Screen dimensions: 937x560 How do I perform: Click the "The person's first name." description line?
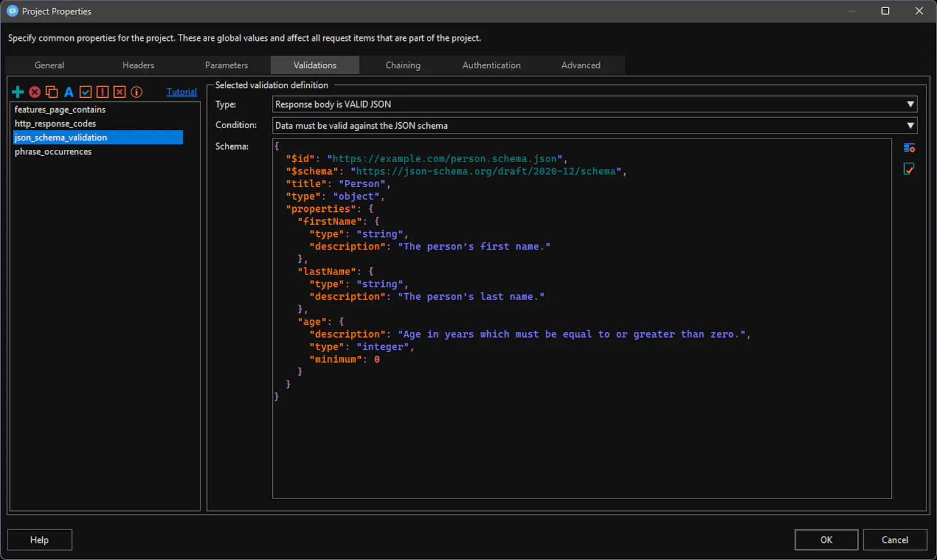[430, 246]
